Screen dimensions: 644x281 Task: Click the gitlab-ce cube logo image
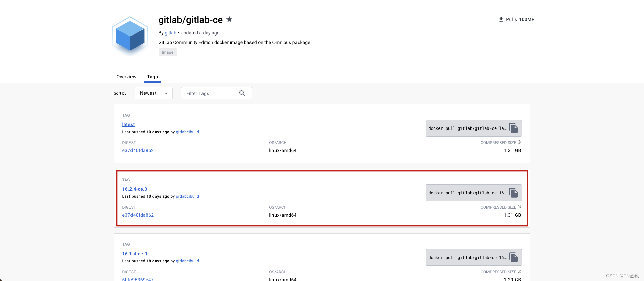130,36
